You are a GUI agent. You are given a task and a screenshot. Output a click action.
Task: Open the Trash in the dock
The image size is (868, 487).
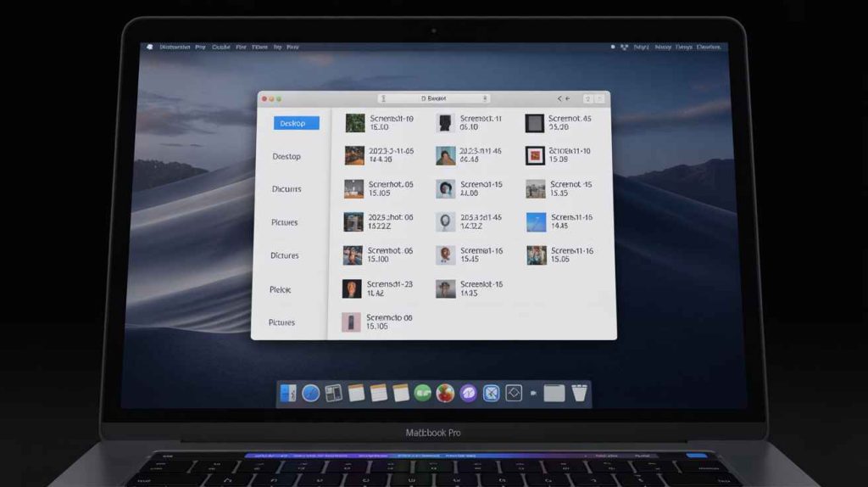[580, 393]
